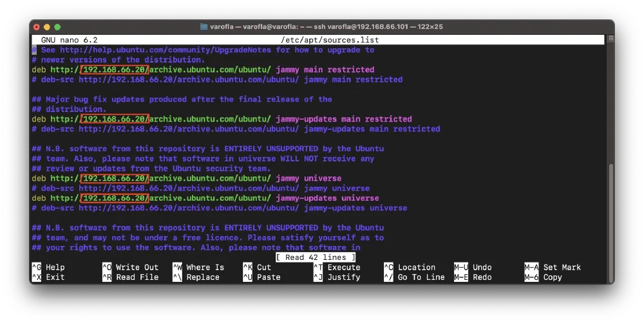
Task: Click the ^X Exit shortcut
Action: [x=48, y=277]
